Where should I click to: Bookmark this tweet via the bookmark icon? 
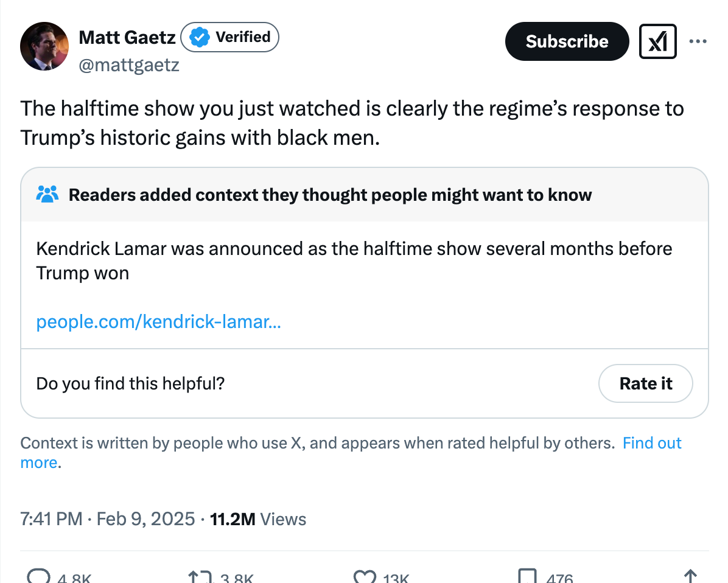(x=527, y=574)
